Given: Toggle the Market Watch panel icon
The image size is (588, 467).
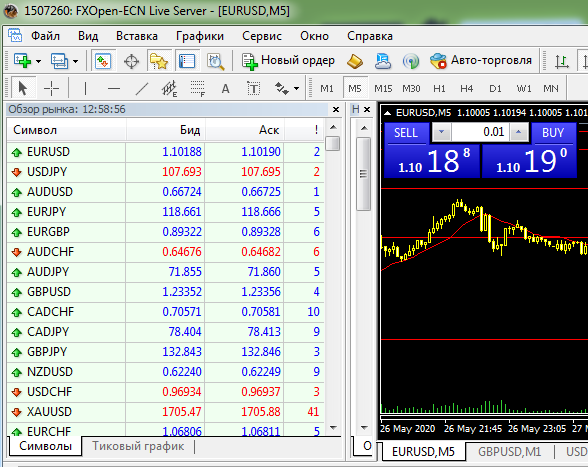Looking at the screenshot, I should pyautogui.click(x=103, y=61).
